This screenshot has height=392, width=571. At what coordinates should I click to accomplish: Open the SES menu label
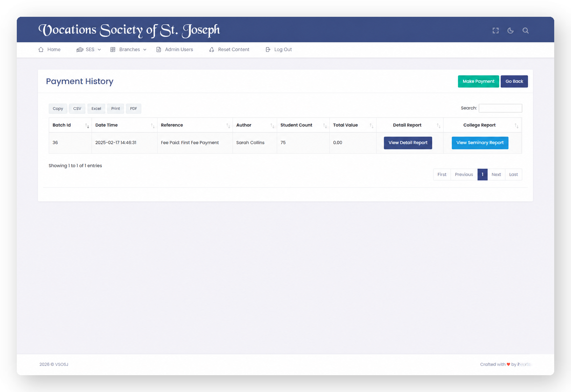(x=90, y=50)
